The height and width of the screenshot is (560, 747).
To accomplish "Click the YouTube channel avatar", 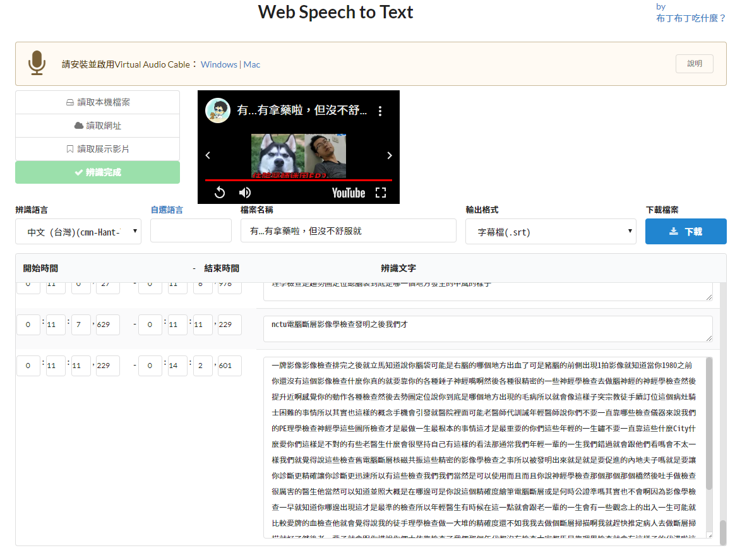I will tap(218, 110).
